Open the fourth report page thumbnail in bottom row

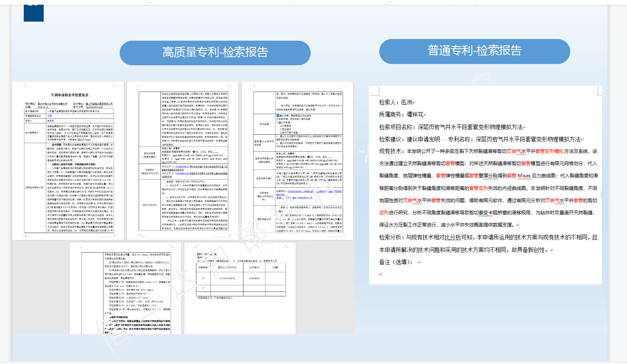coord(125,288)
